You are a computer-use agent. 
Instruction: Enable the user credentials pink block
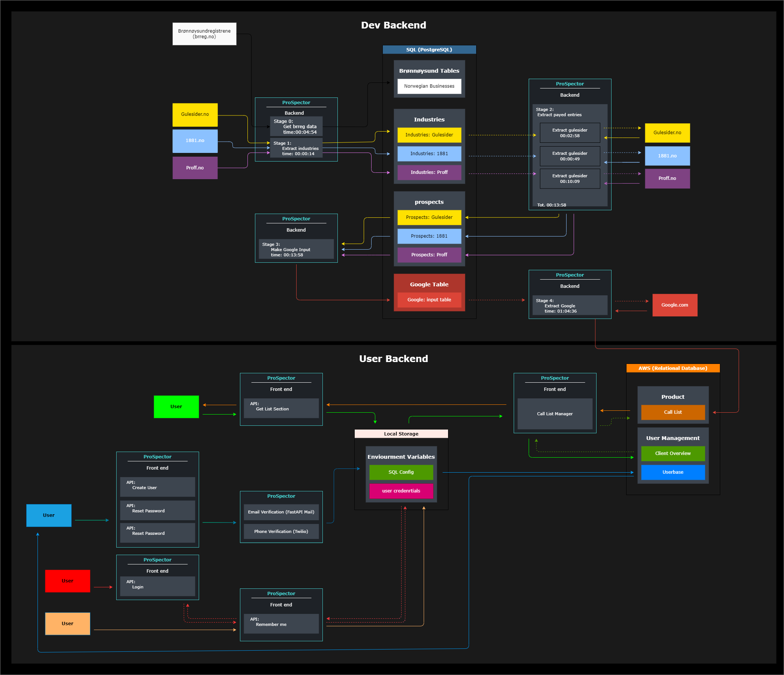coord(401,491)
